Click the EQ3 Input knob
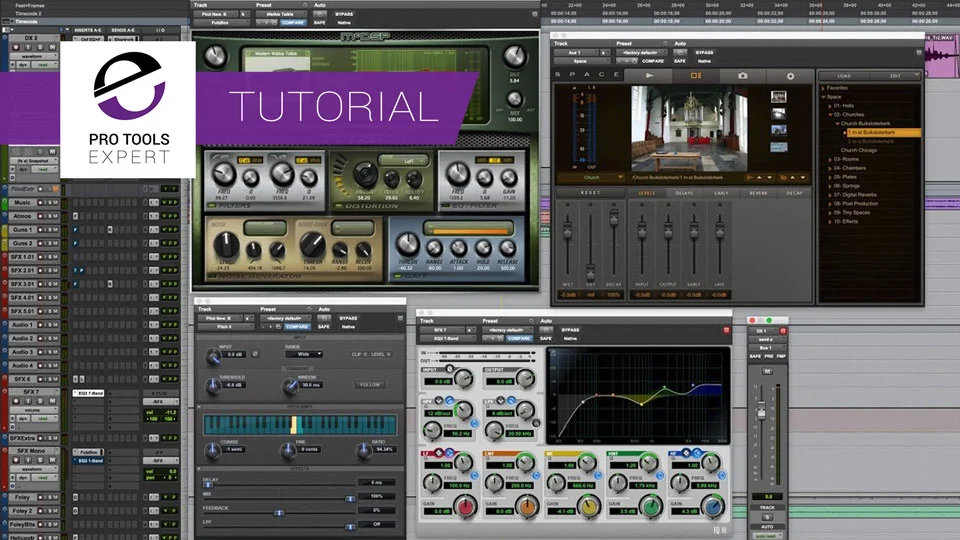Image resolution: width=960 pixels, height=540 pixels. pyautogui.click(x=463, y=379)
